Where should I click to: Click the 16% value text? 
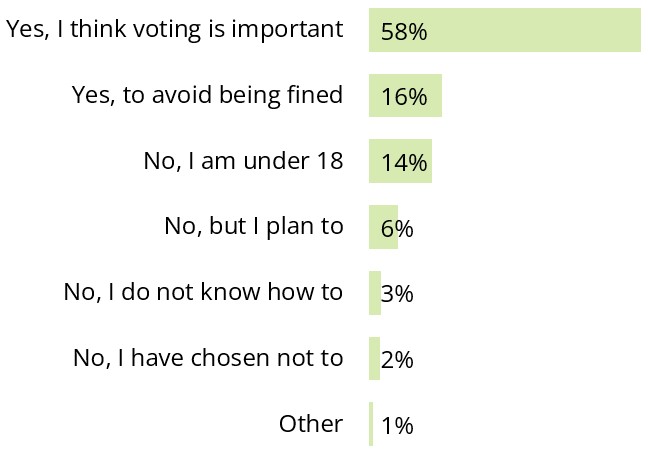point(404,98)
